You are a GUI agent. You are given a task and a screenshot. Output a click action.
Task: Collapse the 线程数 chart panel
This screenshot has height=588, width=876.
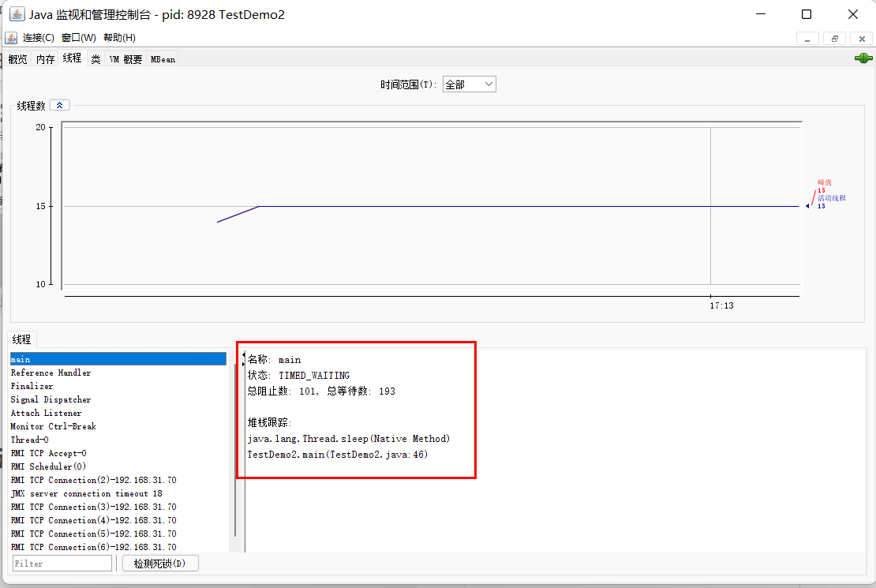coord(59,105)
